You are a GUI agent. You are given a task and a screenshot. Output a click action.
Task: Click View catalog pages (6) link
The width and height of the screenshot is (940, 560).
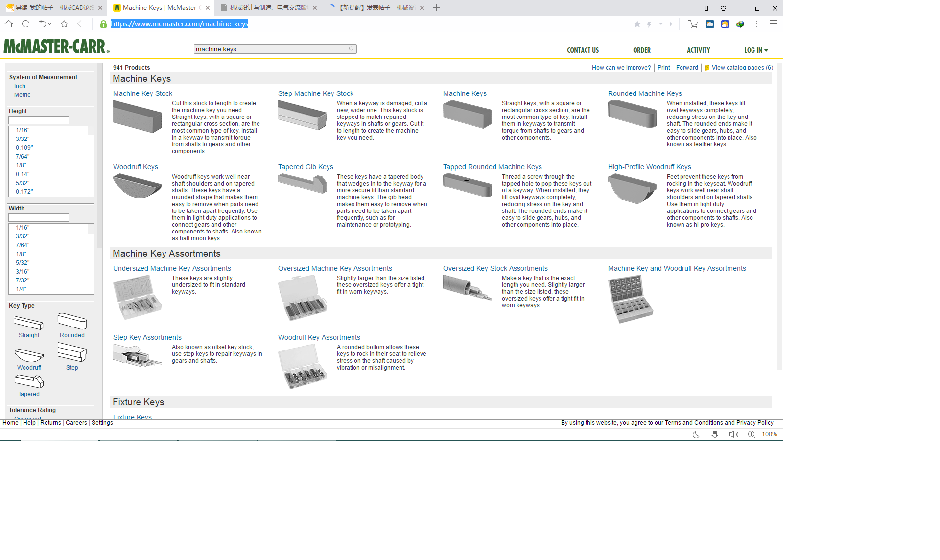tap(742, 68)
